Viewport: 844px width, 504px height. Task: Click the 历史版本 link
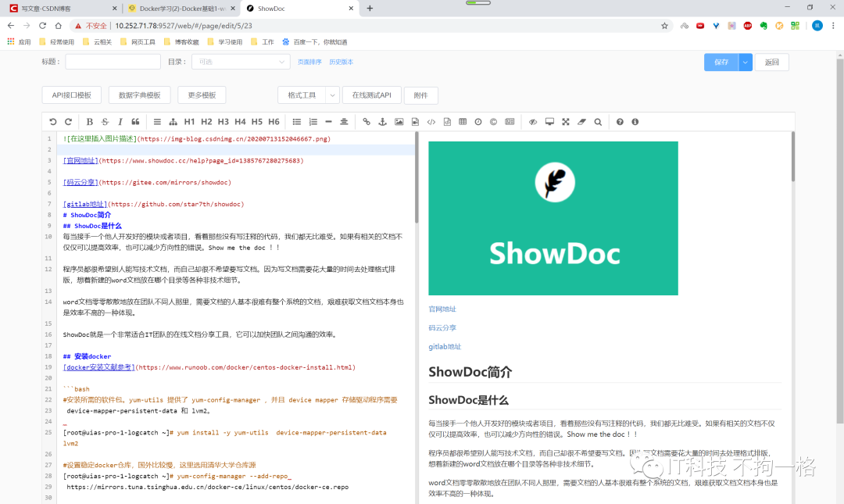click(x=342, y=62)
